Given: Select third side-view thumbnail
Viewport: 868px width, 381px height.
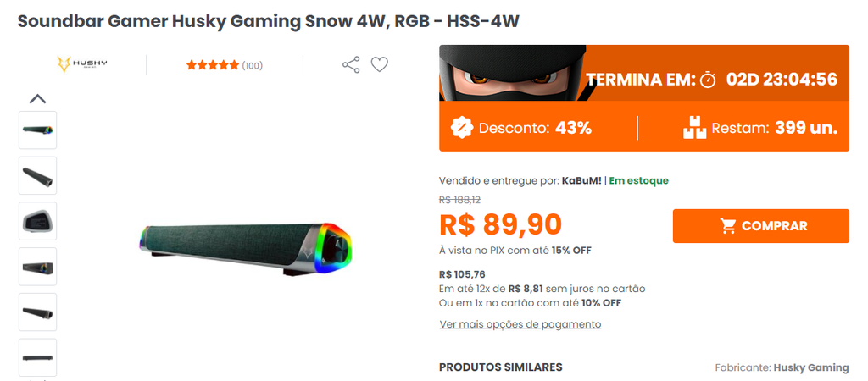Looking at the screenshot, I should click(37, 221).
